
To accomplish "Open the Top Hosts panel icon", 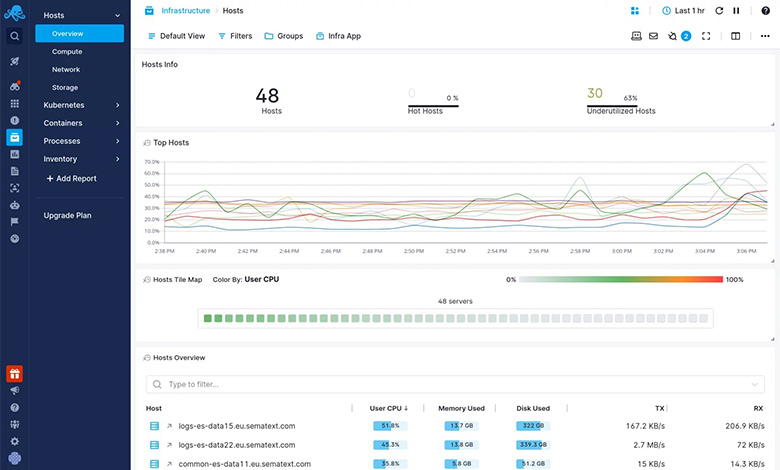I will [x=147, y=143].
